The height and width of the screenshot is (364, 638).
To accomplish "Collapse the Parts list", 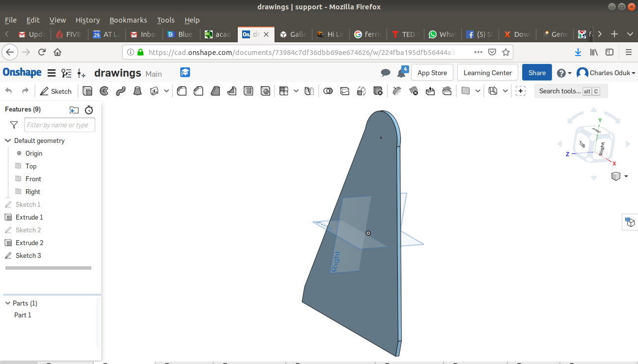I will [x=8, y=303].
